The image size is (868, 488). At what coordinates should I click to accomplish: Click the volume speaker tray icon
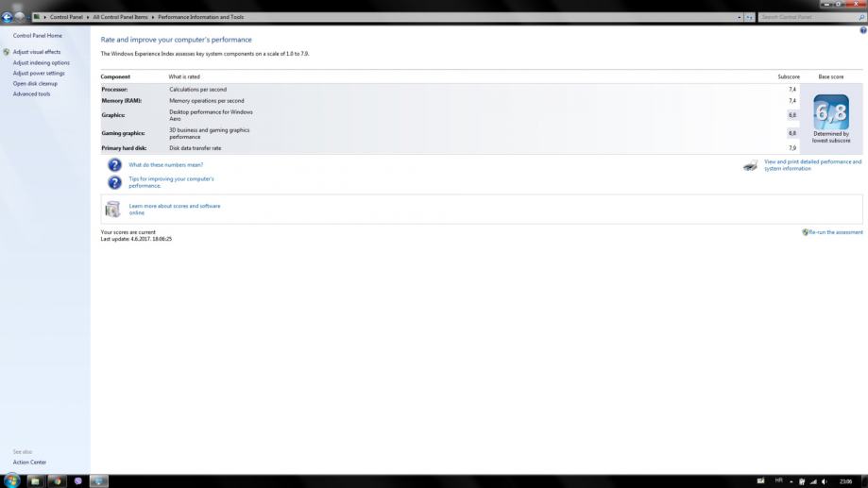point(825,481)
